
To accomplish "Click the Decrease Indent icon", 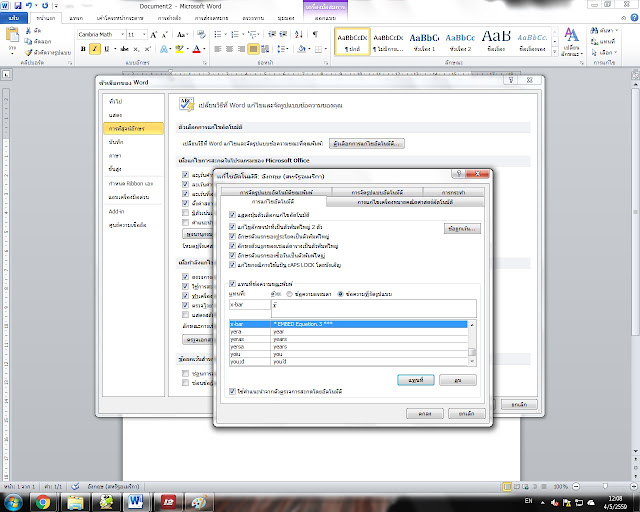I will [x=272, y=35].
